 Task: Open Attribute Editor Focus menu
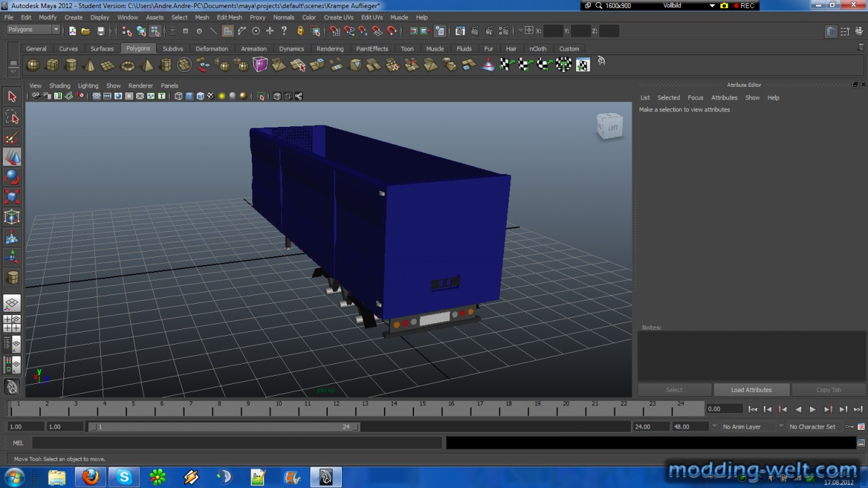[x=695, y=97]
